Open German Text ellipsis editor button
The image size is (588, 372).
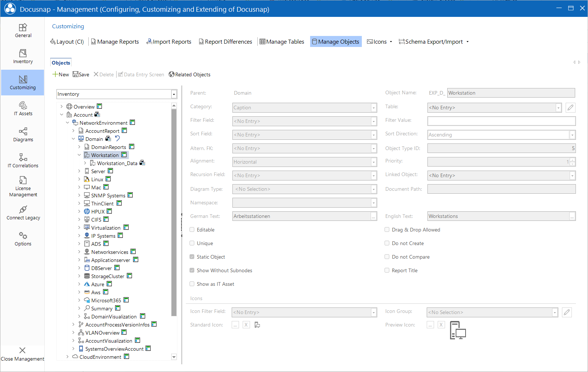[x=374, y=216]
